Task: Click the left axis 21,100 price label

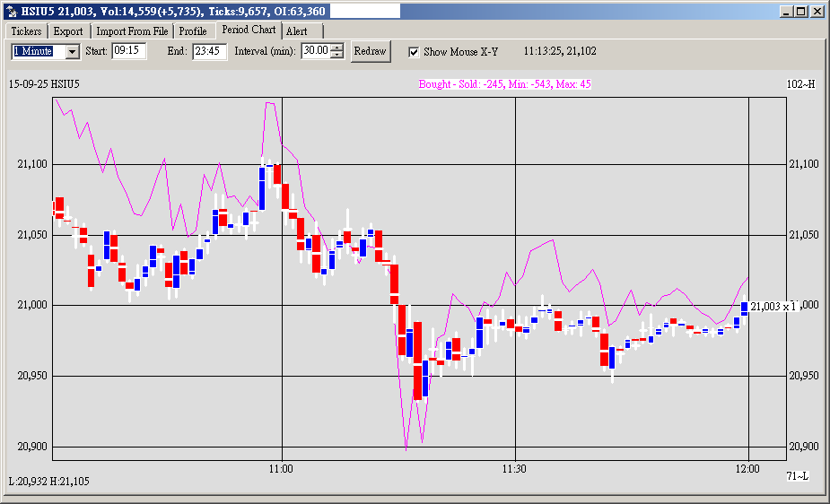Action: (x=32, y=164)
